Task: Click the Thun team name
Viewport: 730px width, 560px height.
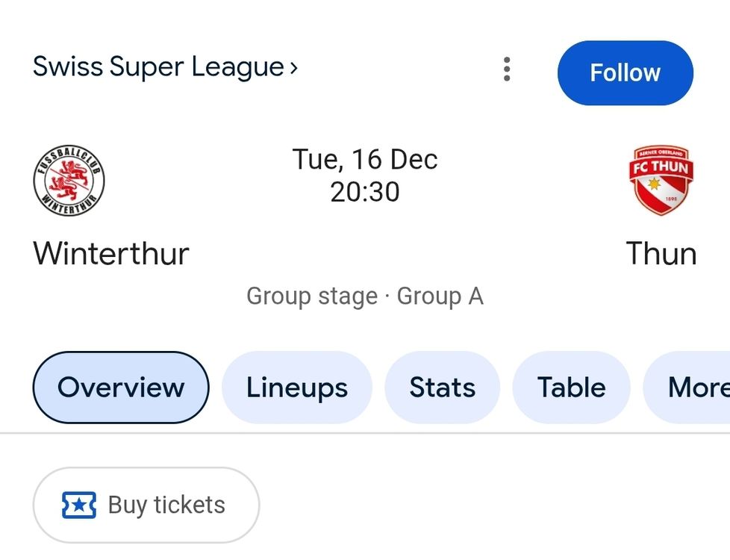Action: tap(661, 254)
